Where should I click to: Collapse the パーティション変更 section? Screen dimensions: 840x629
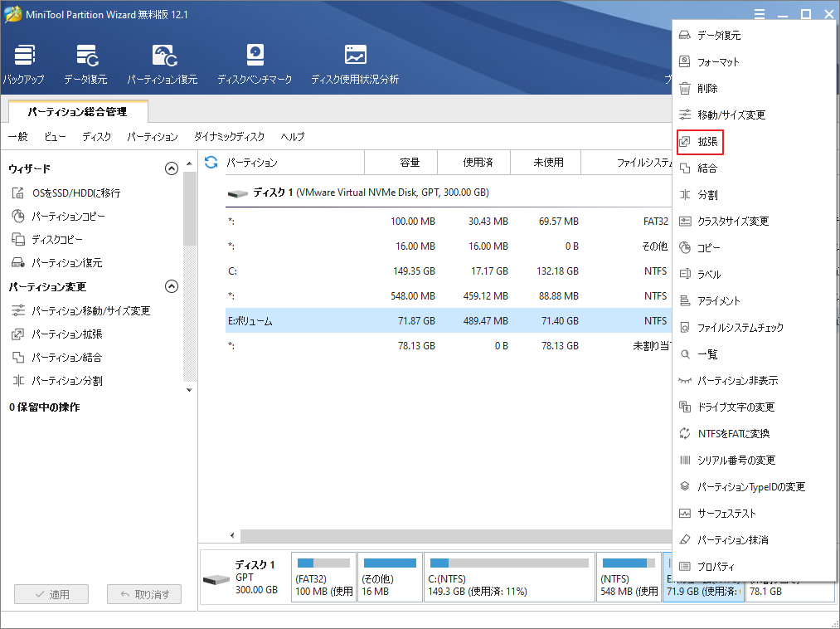172,286
